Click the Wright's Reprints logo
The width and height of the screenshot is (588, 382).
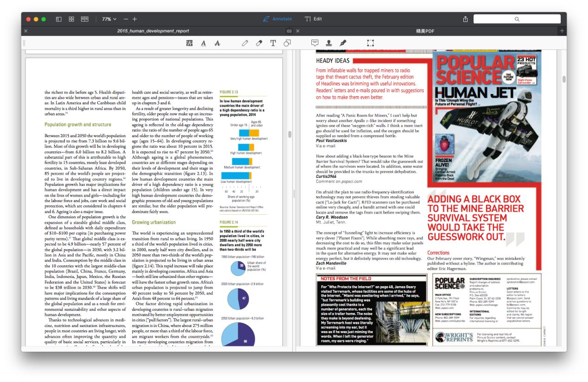pos(454,337)
